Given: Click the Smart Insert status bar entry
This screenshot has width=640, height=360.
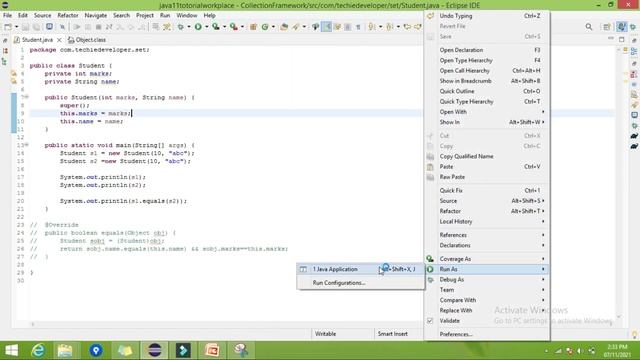Looking at the screenshot, I should 393,334.
